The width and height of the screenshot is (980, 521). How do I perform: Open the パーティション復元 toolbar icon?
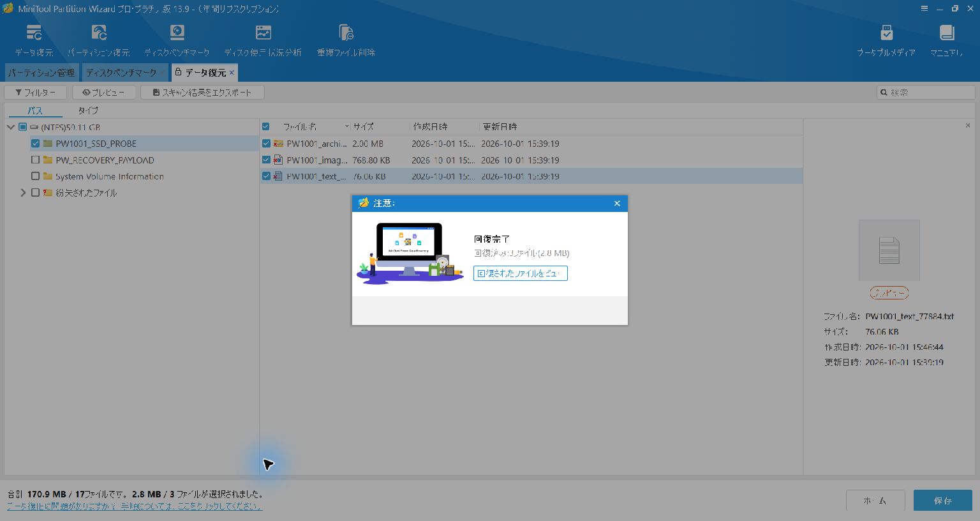point(99,33)
